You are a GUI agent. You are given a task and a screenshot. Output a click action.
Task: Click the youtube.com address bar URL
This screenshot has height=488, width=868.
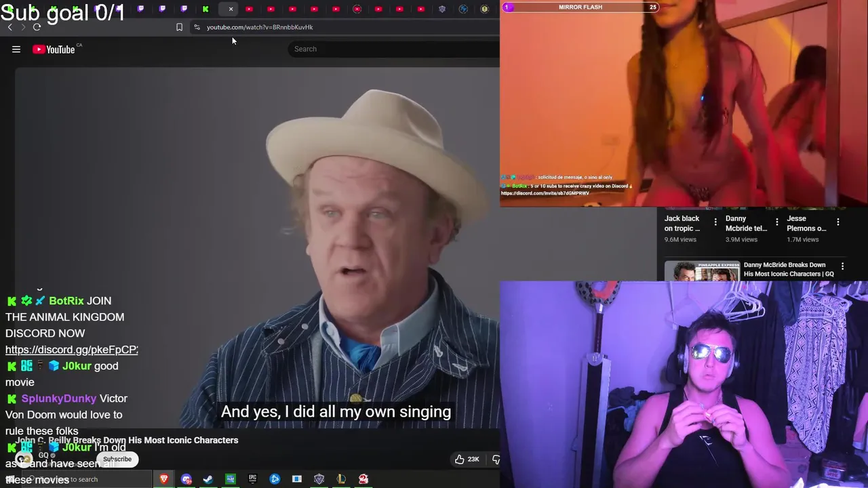pyautogui.click(x=260, y=27)
